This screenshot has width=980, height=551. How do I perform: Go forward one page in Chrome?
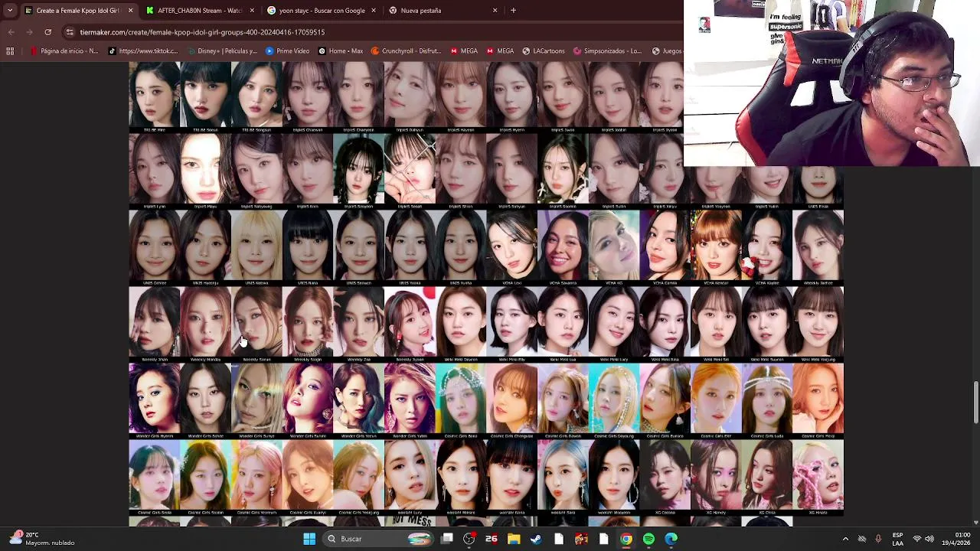pyautogui.click(x=29, y=32)
